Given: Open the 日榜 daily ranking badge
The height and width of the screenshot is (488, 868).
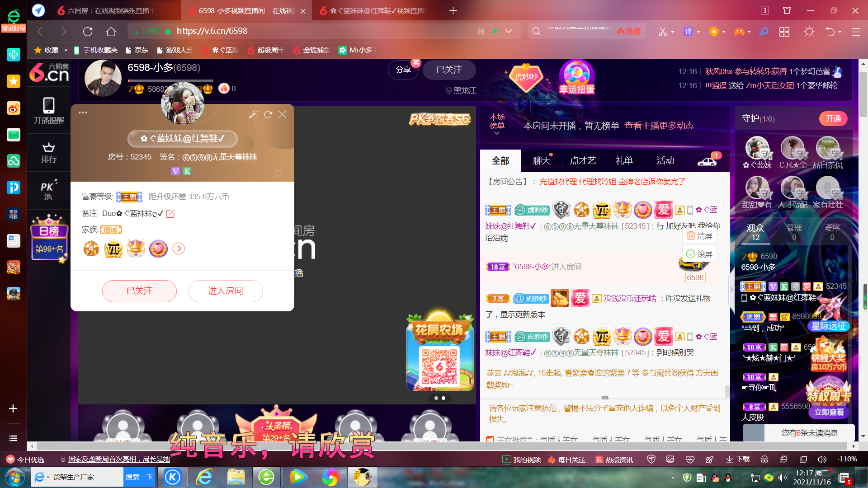Looking at the screenshot, I should click(49, 238).
